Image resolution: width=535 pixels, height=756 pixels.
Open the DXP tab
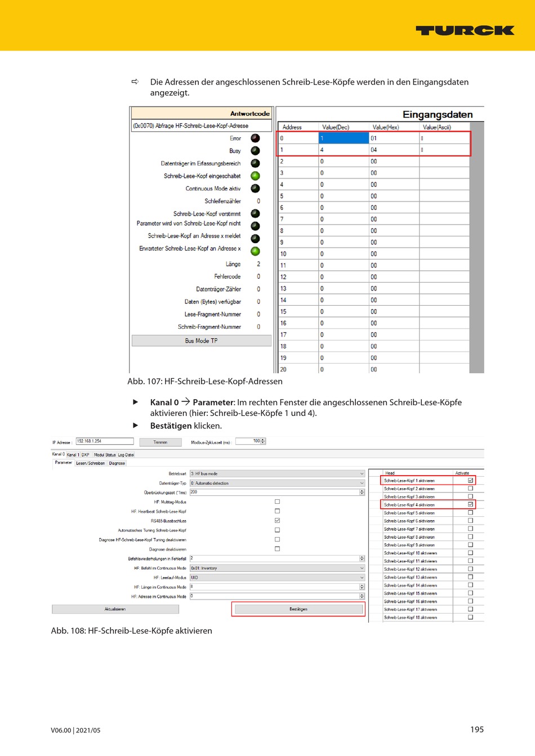(x=86, y=454)
